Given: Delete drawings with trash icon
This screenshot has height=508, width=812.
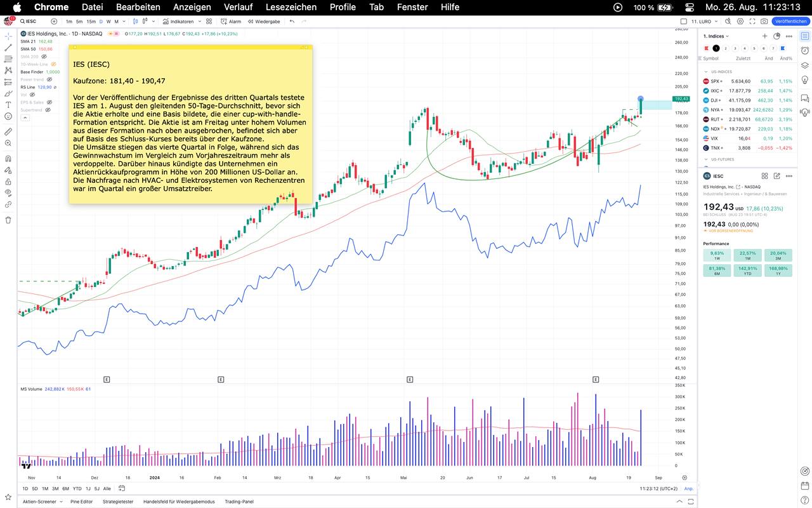Looking at the screenshot, I should point(8,220).
